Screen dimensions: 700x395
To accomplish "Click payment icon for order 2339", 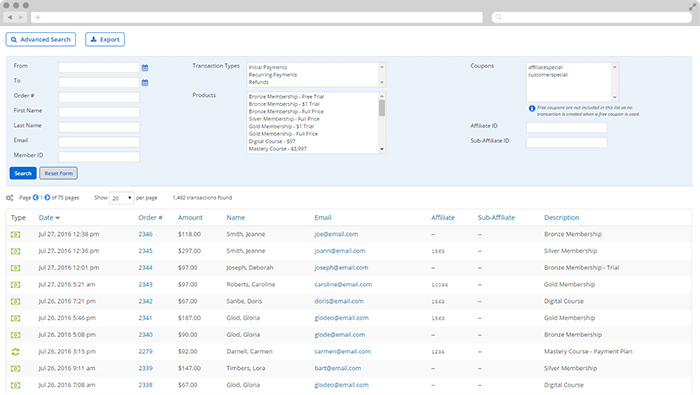I will (16, 368).
